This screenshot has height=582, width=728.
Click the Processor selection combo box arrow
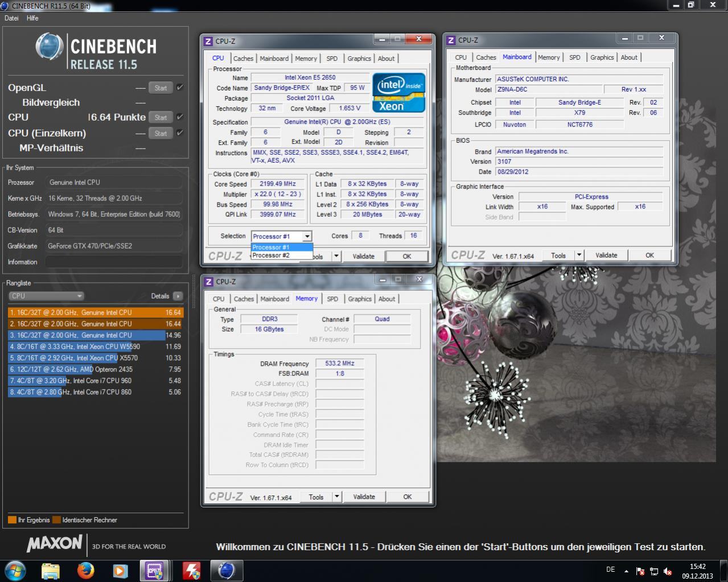pyautogui.click(x=307, y=236)
